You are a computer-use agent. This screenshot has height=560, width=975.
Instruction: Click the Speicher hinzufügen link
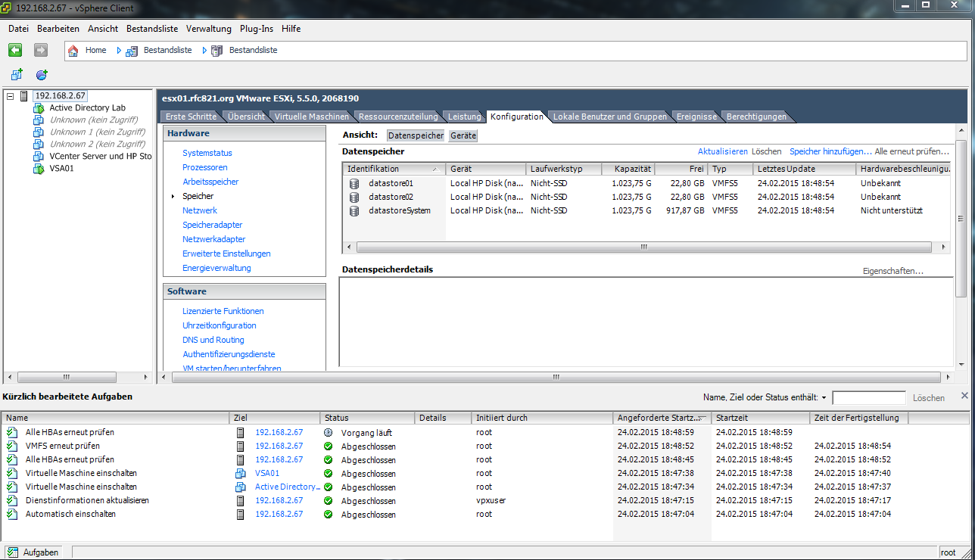[830, 151]
